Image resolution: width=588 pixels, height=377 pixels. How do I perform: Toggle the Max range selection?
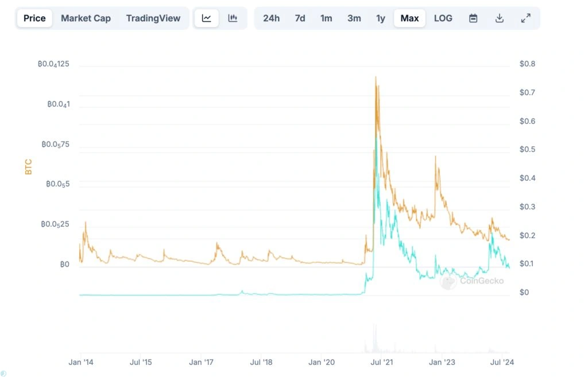pyautogui.click(x=409, y=18)
